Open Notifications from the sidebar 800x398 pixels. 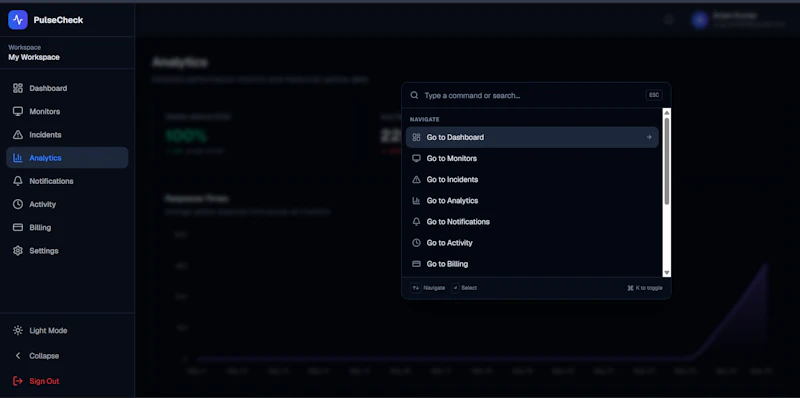click(x=67, y=181)
